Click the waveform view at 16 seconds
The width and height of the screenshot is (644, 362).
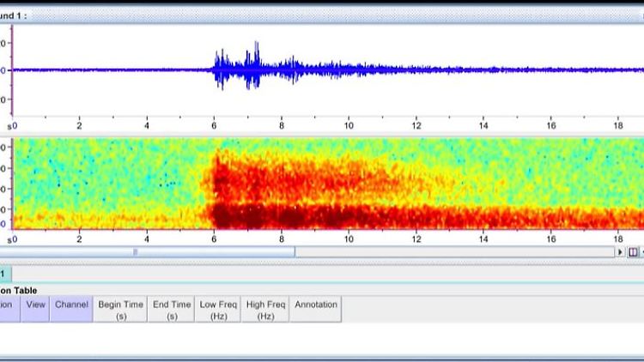click(x=550, y=70)
